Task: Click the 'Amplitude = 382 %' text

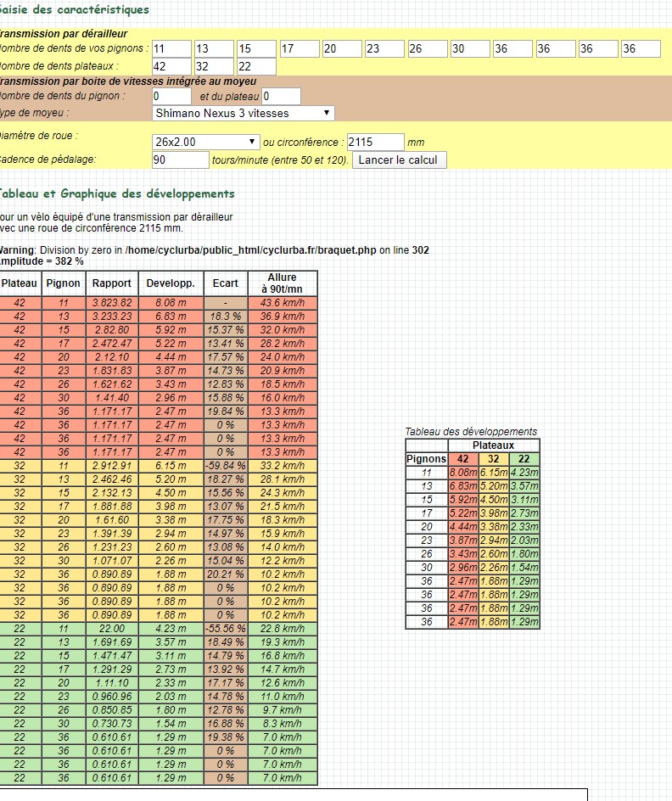Action: tap(42, 261)
